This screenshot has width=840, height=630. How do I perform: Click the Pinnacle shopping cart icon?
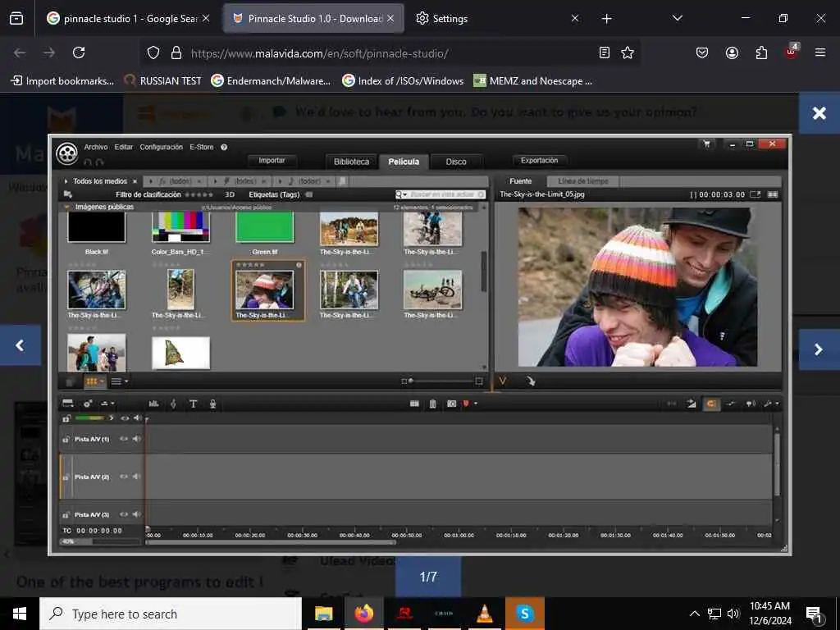[x=706, y=144]
